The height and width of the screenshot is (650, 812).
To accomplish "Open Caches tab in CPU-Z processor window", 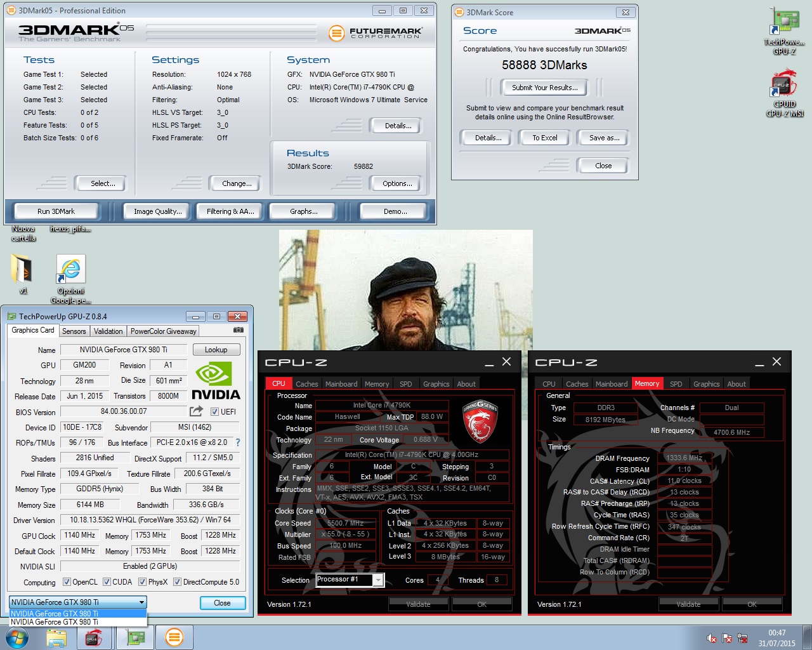I will 307,383.
